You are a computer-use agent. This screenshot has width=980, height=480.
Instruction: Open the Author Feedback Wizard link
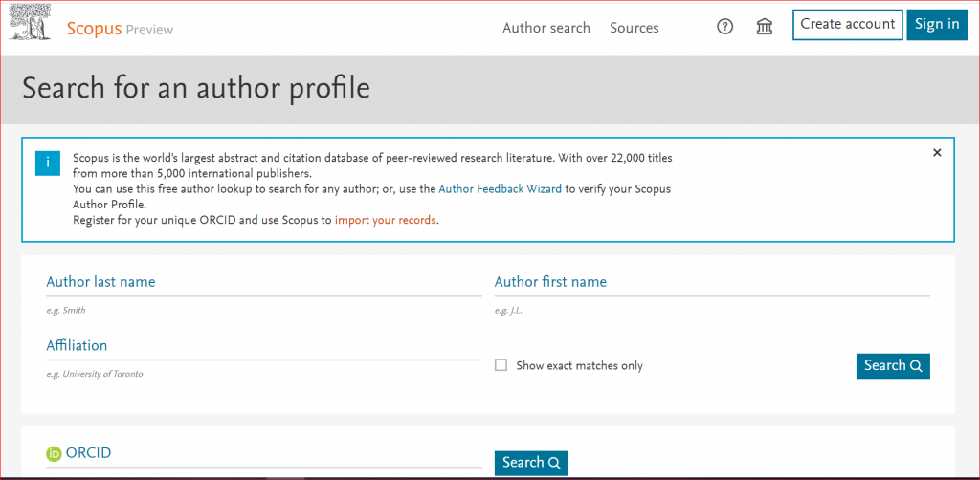(x=500, y=189)
